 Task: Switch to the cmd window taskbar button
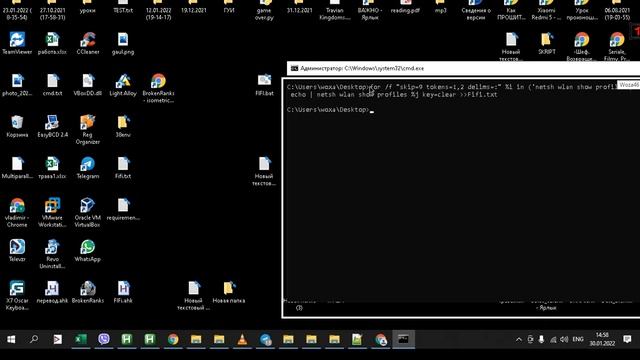(403, 339)
